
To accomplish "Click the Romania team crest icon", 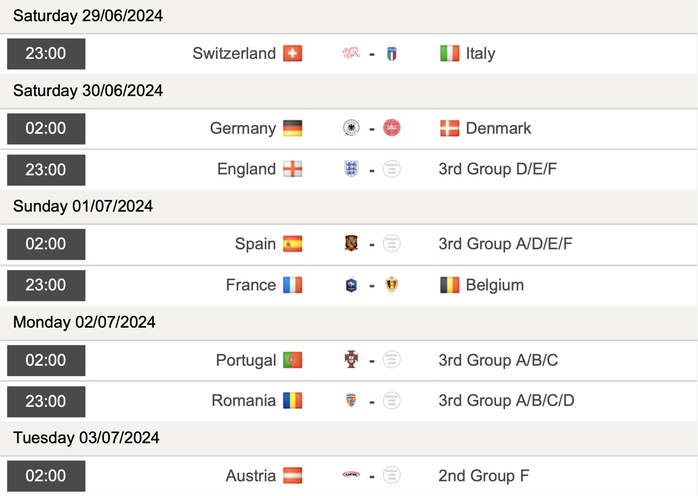I will pos(351,400).
